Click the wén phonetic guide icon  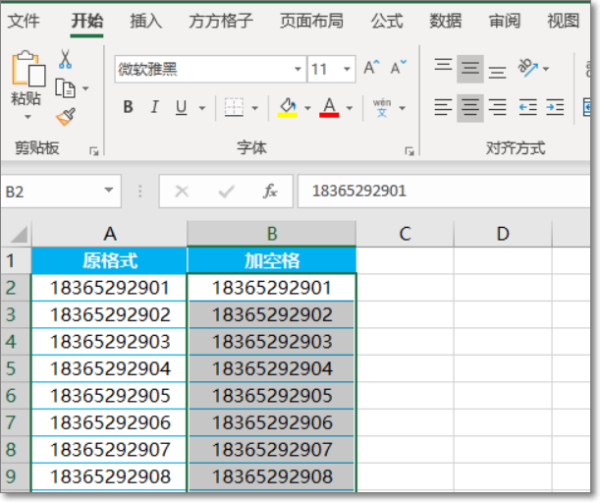click(x=382, y=108)
